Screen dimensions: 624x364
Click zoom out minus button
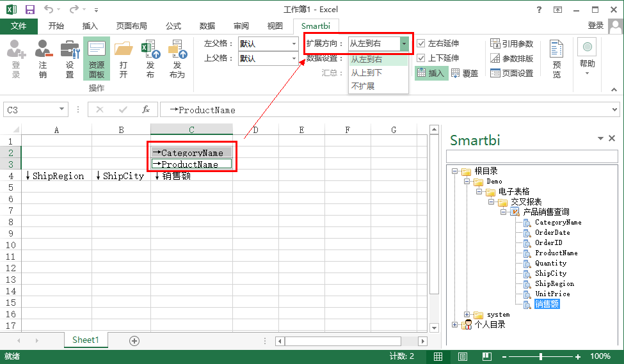tap(504, 357)
